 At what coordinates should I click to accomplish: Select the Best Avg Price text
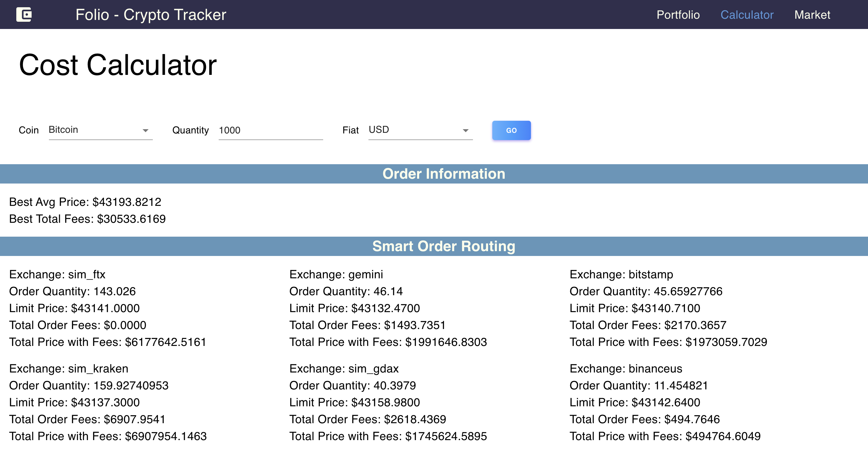click(85, 202)
